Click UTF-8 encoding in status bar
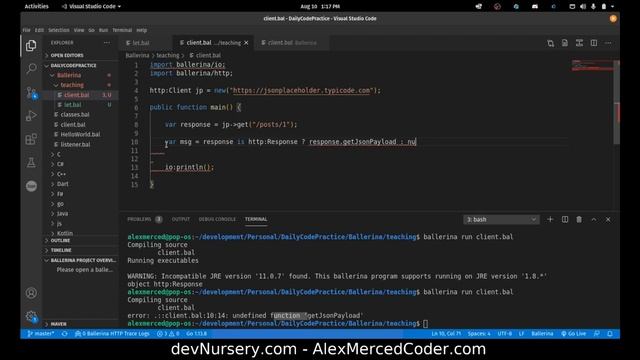640x360 pixels. tap(504, 334)
